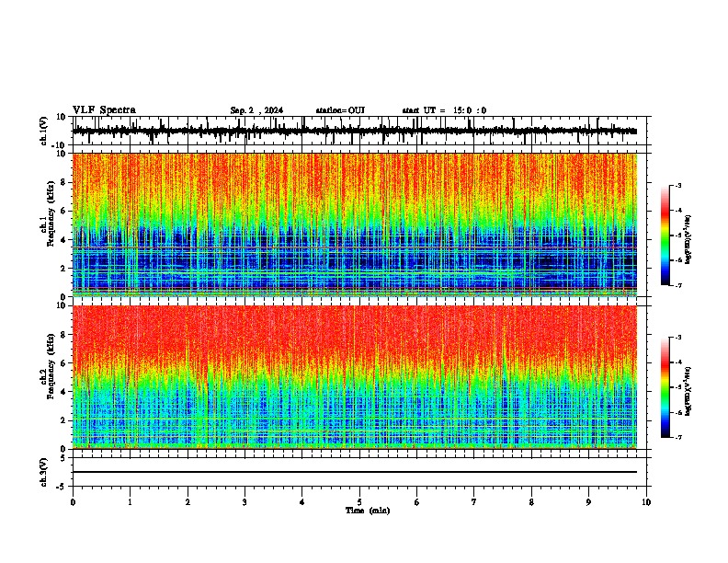Click the ch.1 color scale bar

click(x=665, y=236)
